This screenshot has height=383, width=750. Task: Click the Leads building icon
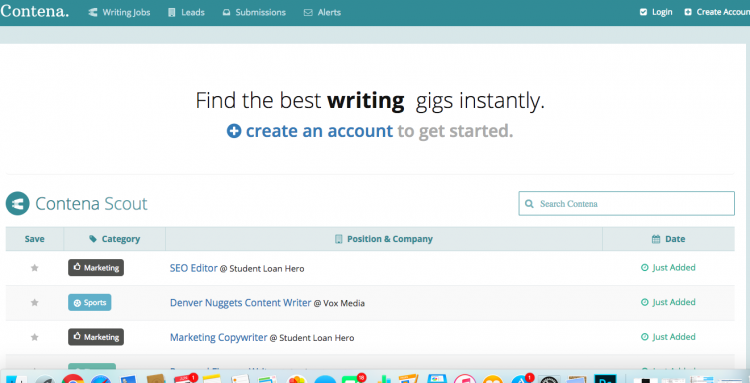tap(172, 13)
